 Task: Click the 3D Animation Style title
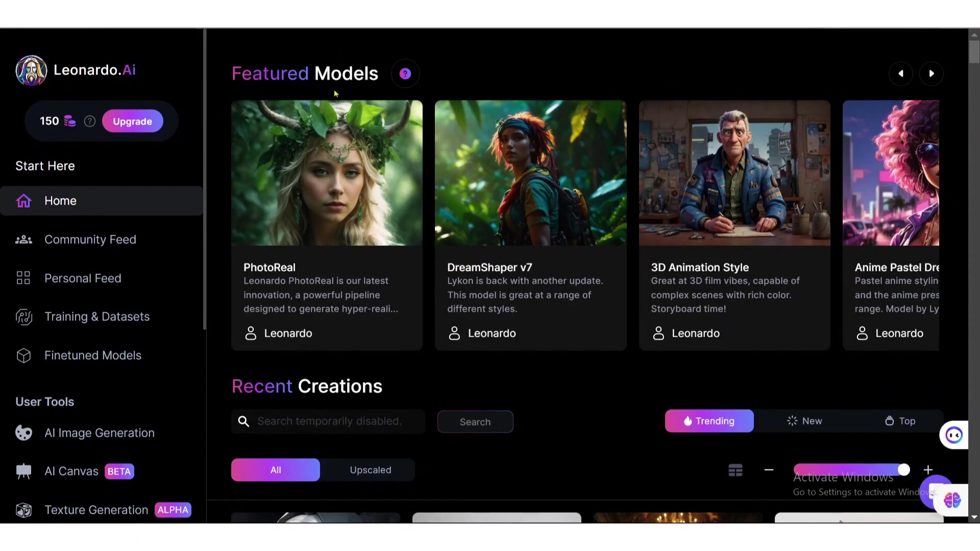[700, 267]
